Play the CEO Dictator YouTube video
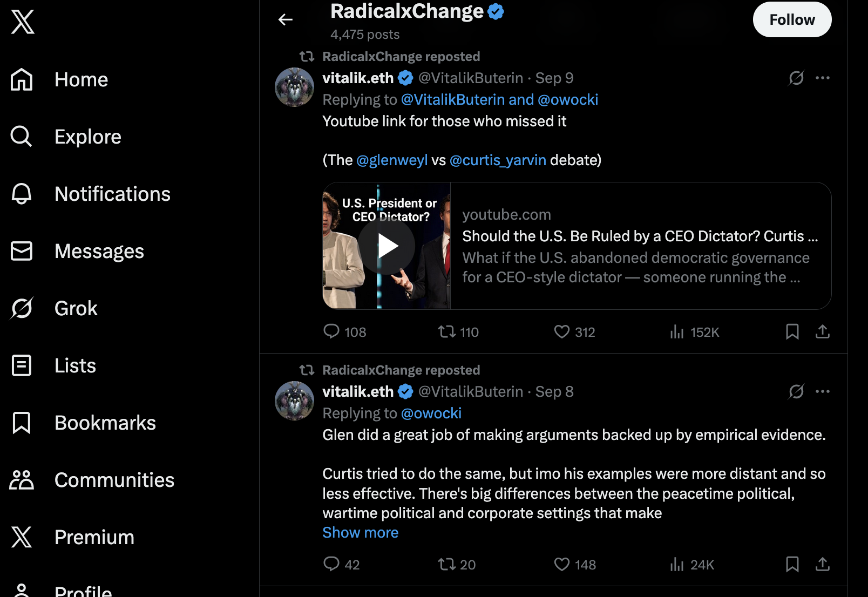 point(386,246)
